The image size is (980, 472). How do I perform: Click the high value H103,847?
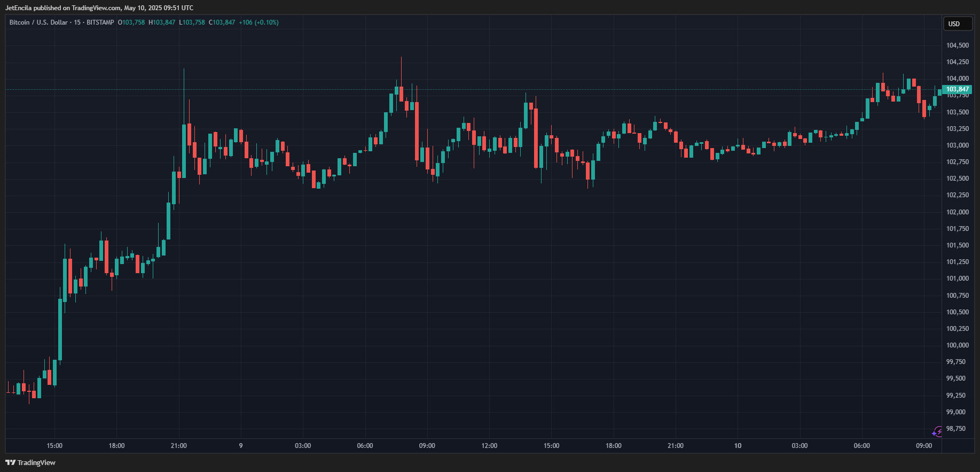point(162,22)
